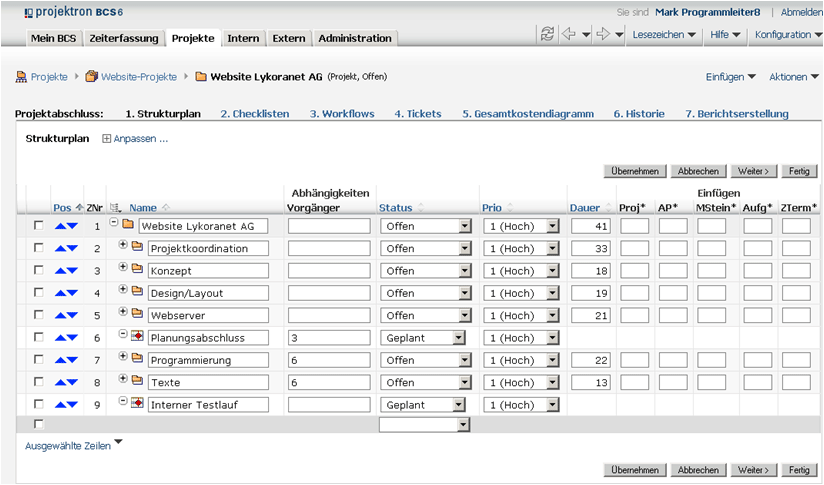Click the Design/Layout folder icon
The width and height of the screenshot is (824, 485).
click(137, 291)
